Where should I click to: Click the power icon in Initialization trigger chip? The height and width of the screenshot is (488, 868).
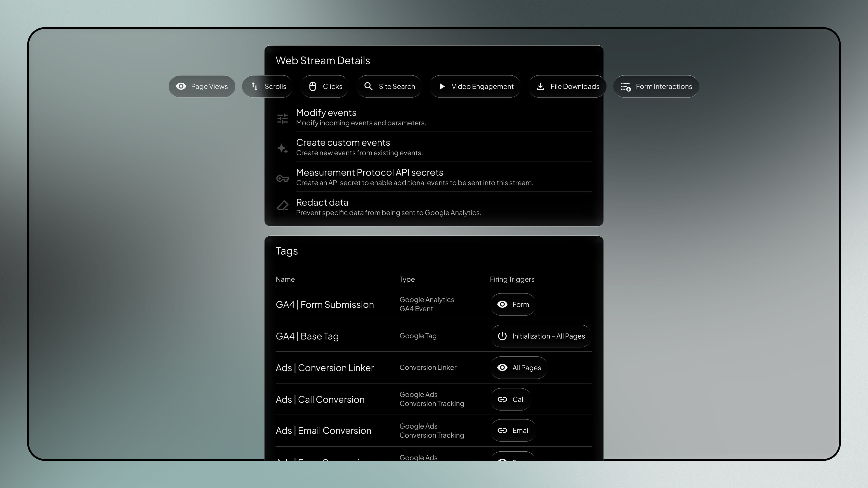point(502,336)
